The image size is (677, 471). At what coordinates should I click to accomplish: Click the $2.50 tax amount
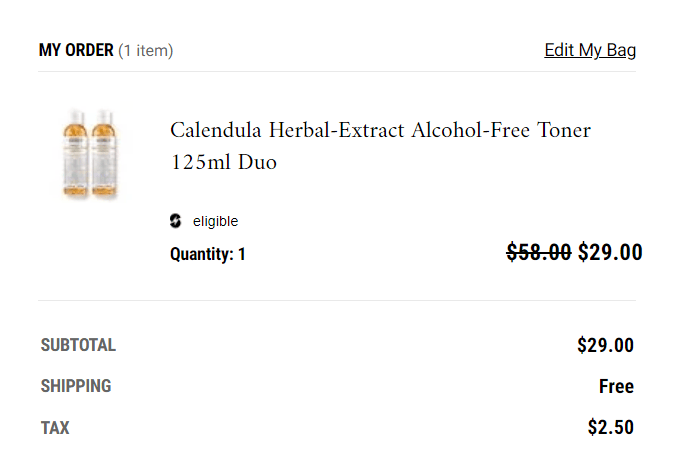click(610, 428)
